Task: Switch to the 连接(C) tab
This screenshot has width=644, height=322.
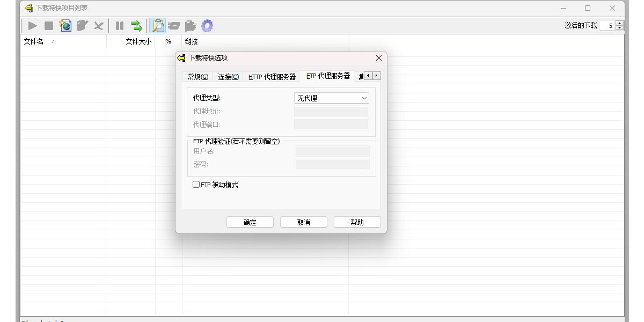Action: [x=228, y=77]
